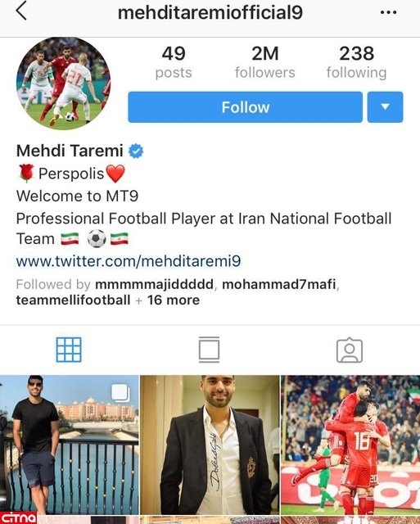Tap the back arrow icon
This screenshot has height=524, width=420.
(21, 11)
